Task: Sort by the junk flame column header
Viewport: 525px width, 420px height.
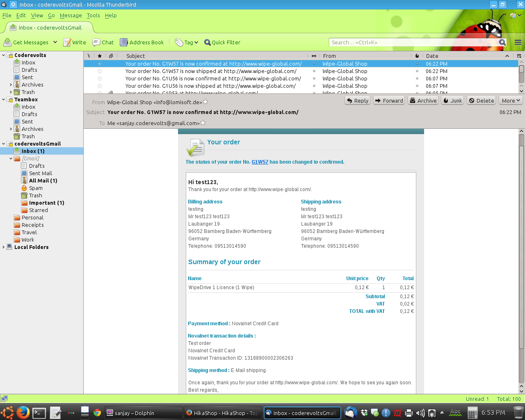Action: (x=417, y=56)
